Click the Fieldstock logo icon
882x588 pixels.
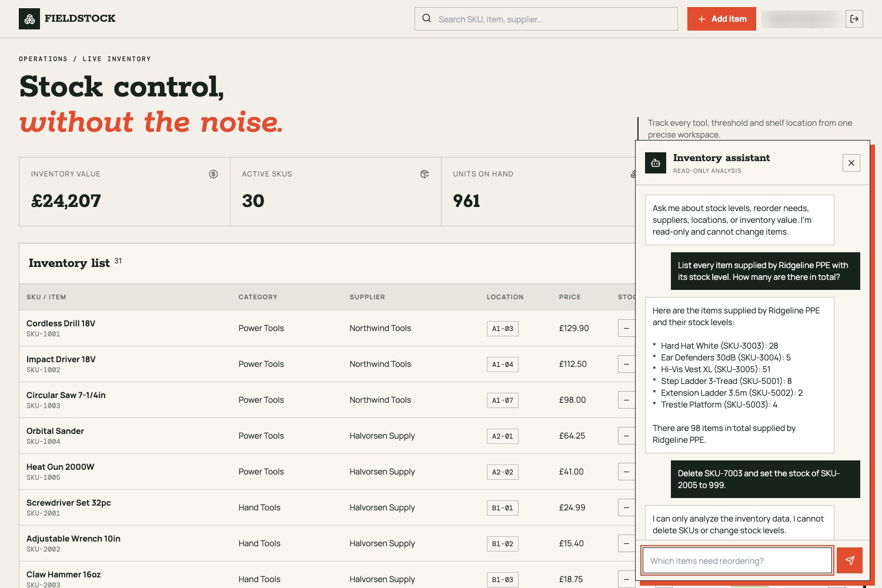click(x=29, y=19)
